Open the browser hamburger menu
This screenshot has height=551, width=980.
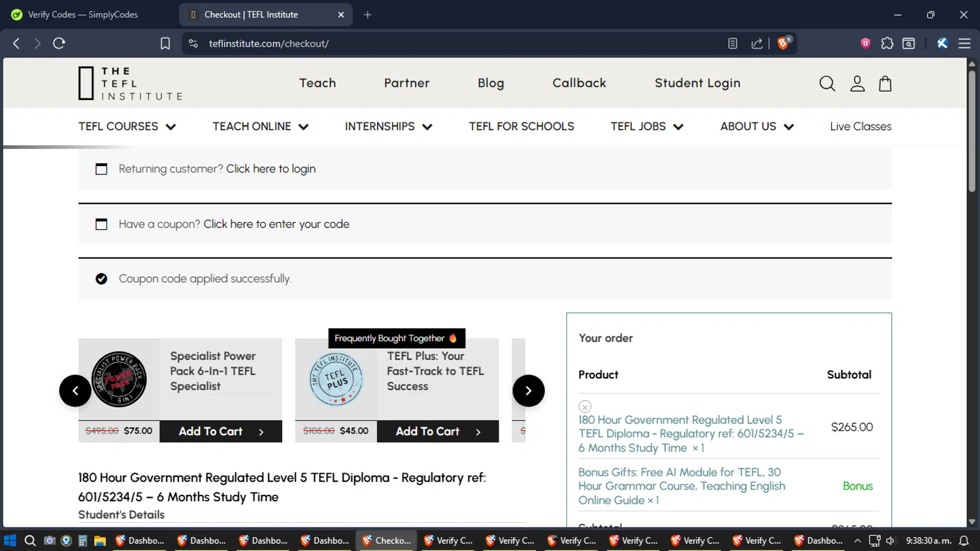coord(964,43)
